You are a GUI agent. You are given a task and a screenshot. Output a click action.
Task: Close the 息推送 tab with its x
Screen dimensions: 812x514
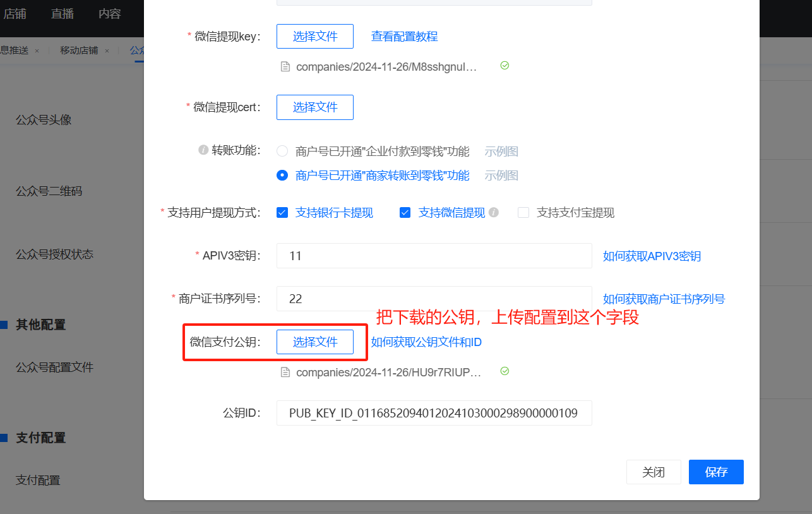click(37, 51)
